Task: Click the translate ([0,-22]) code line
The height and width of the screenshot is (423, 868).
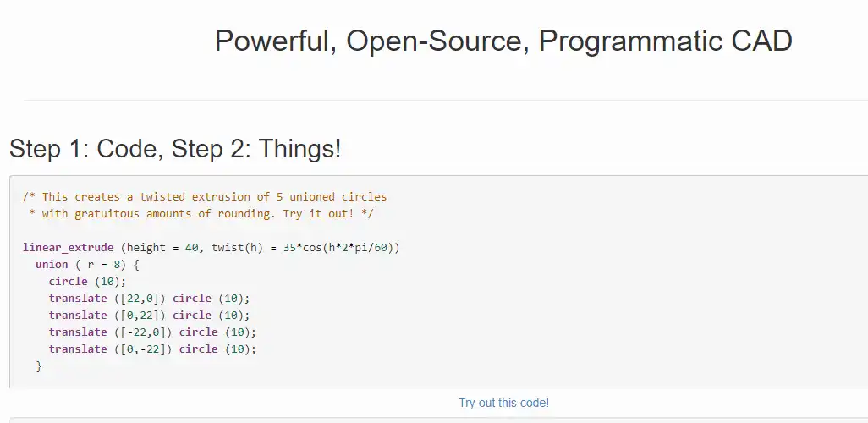Action: 153,349
